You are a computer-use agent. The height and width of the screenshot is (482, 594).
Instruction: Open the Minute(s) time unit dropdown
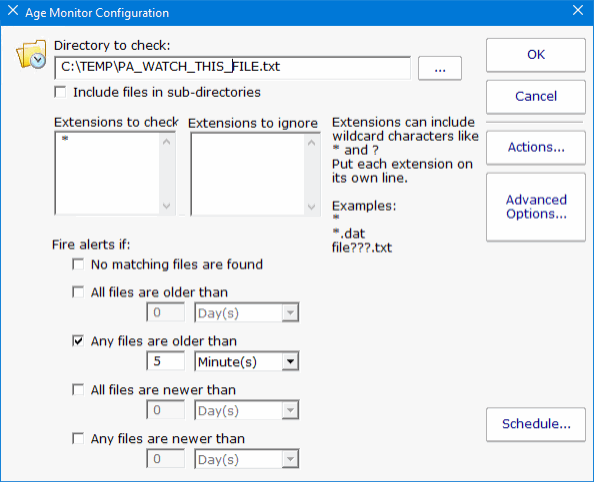click(x=247, y=362)
